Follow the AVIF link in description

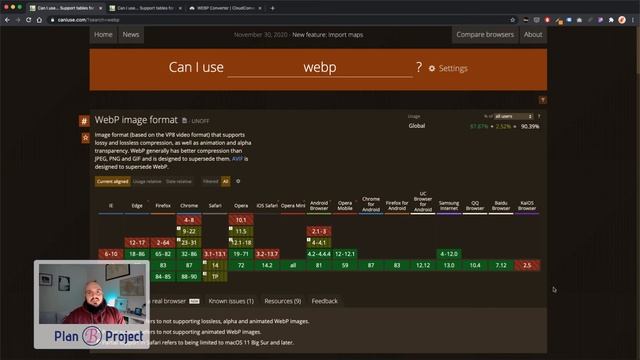pyautogui.click(x=237, y=159)
